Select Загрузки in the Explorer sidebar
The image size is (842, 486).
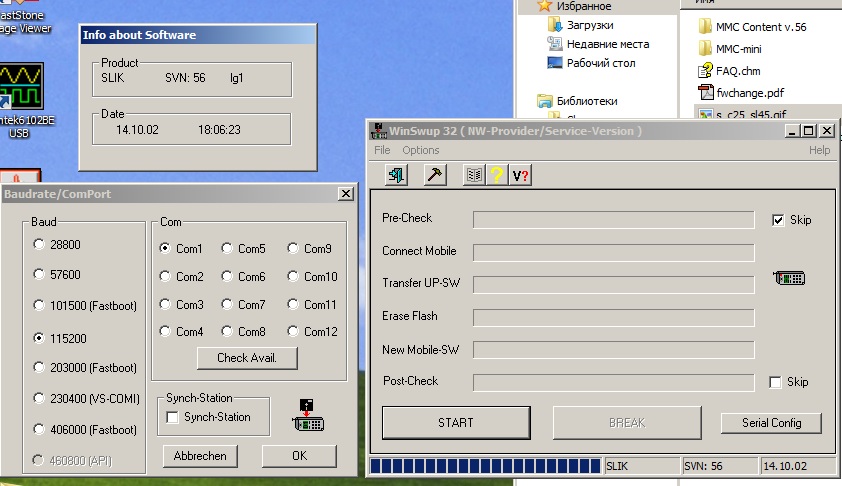point(589,25)
